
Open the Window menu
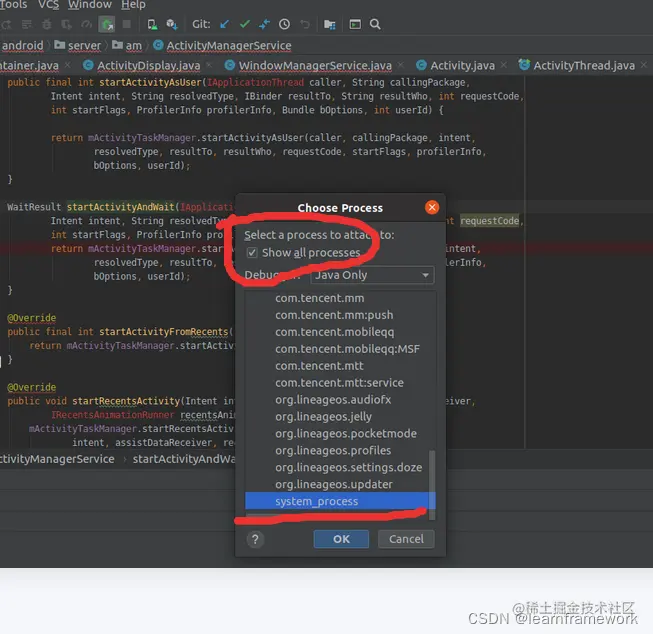tap(90, 5)
